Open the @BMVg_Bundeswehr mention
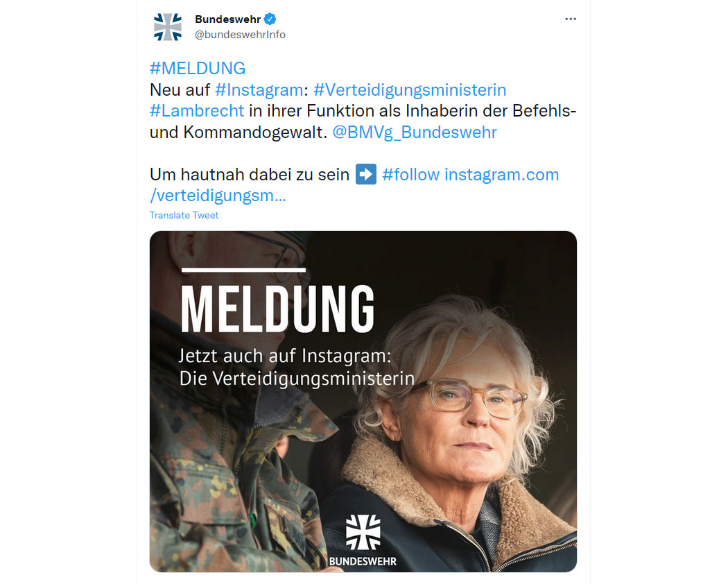Screen dimensions: 728x584 pos(415,132)
